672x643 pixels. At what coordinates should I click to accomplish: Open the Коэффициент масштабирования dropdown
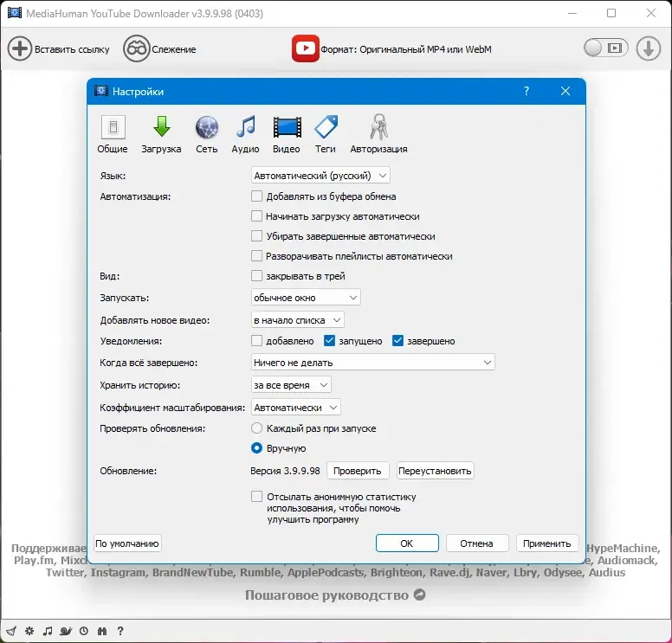point(295,408)
